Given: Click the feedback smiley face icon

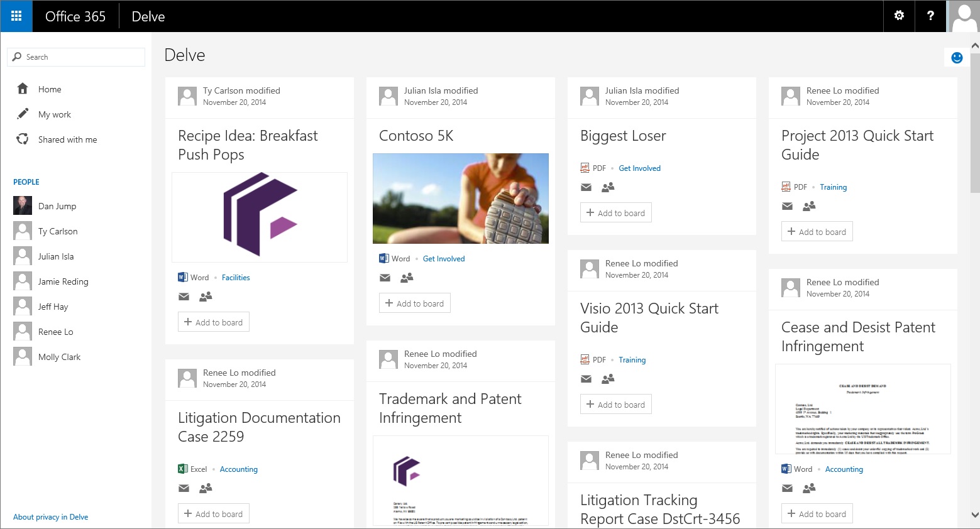Looking at the screenshot, I should coord(957,58).
